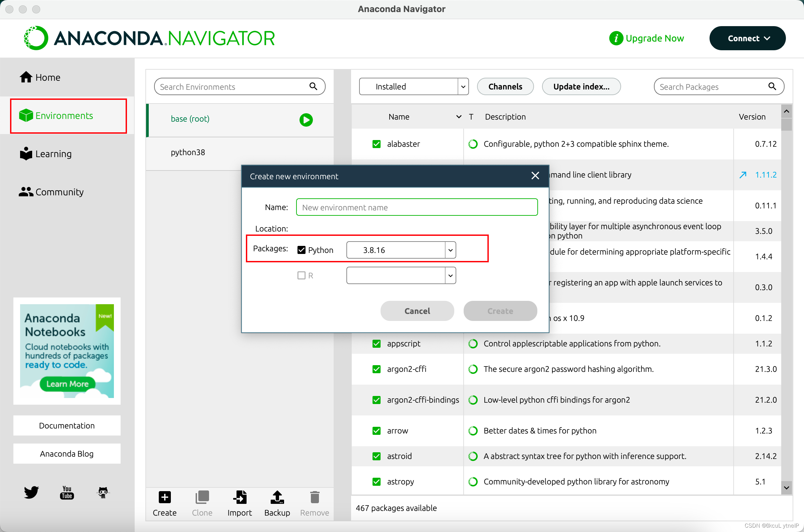Go to the Community section

pos(51,192)
